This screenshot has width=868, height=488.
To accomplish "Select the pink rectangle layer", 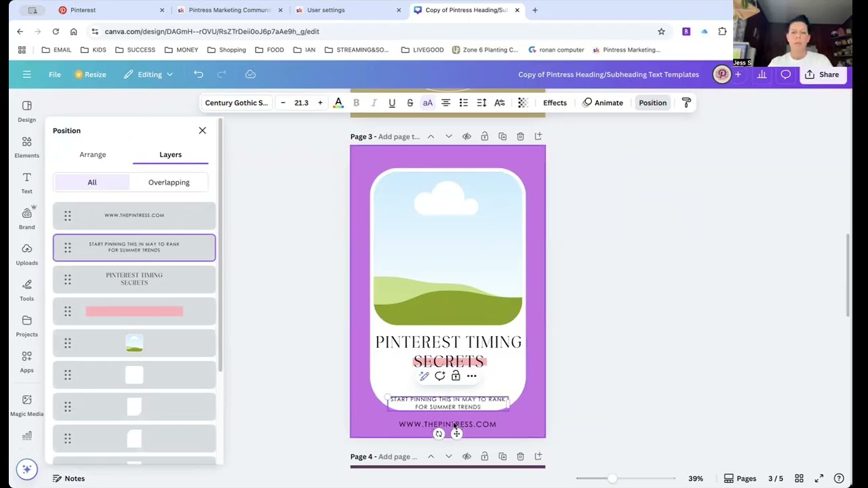I will pos(134,311).
